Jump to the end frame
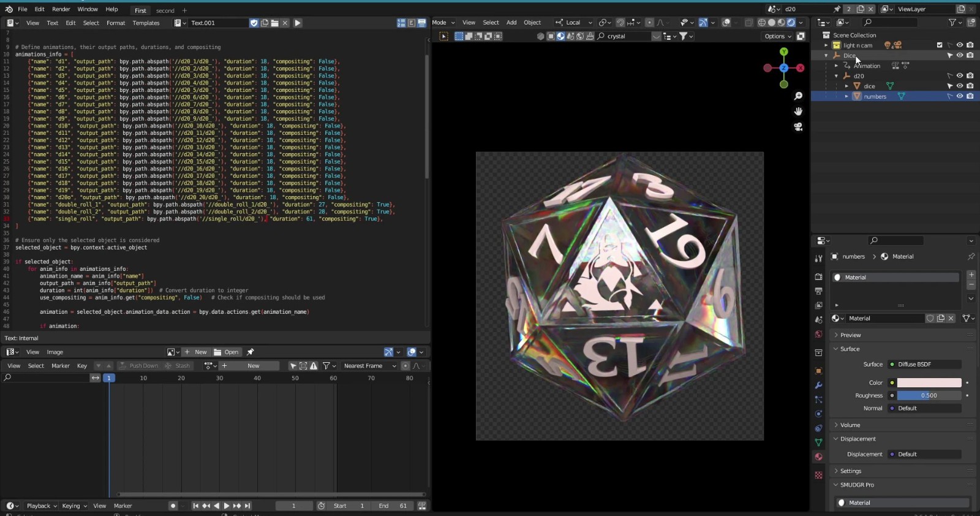Viewport: 980px width, 516px height. pyautogui.click(x=247, y=506)
